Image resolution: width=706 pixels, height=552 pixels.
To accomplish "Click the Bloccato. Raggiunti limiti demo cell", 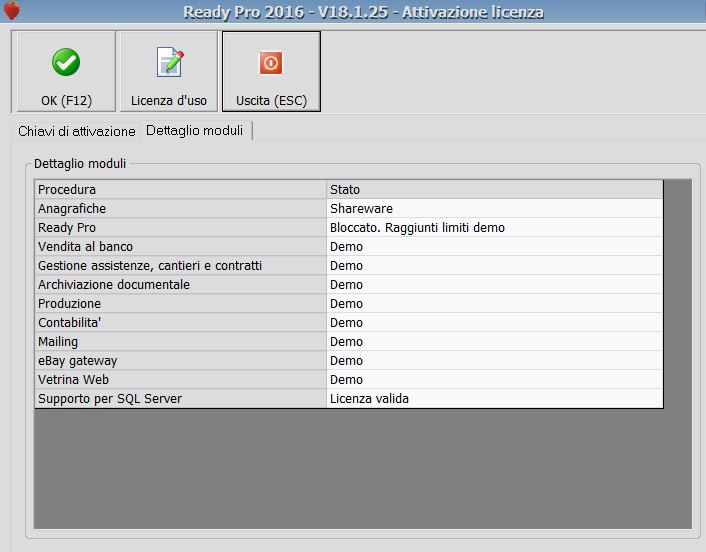I will click(495, 227).
